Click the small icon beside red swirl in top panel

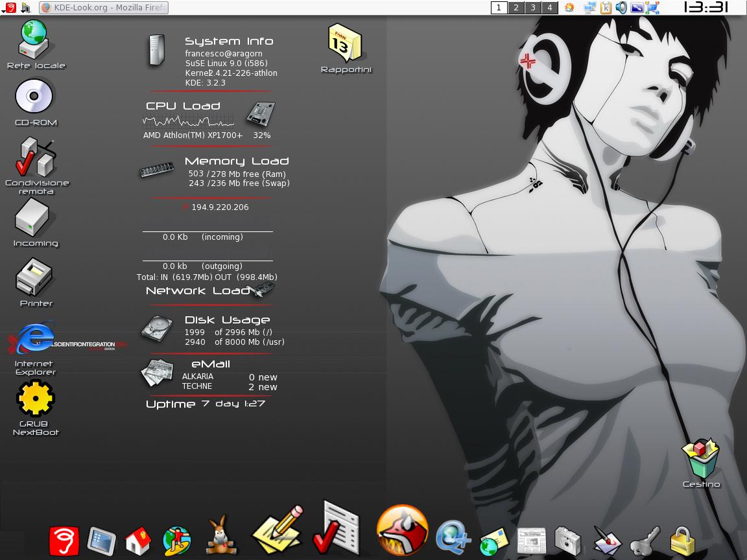tap(26, 8)
